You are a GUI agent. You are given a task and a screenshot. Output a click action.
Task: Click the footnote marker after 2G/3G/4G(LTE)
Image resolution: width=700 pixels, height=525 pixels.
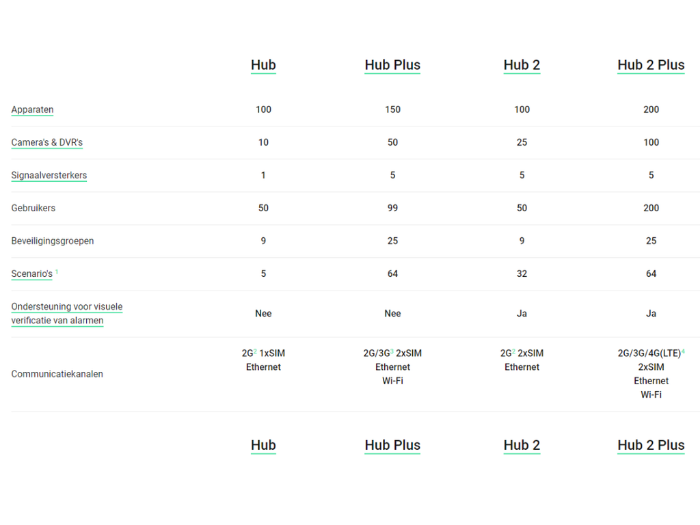click(x=683, y=352)
